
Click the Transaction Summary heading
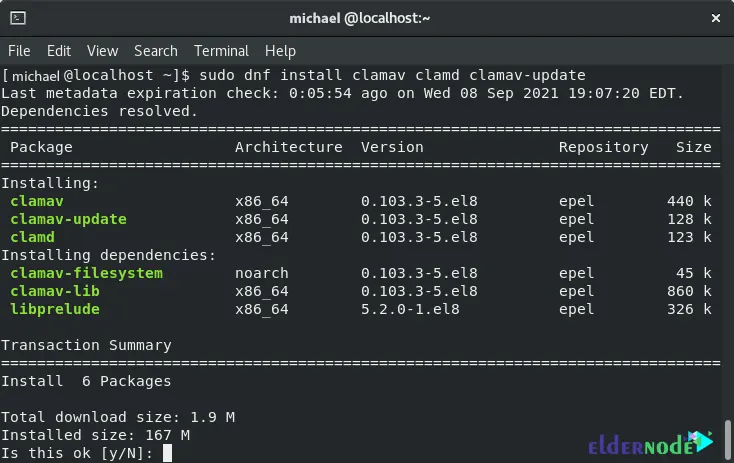(x=86, y=345)
